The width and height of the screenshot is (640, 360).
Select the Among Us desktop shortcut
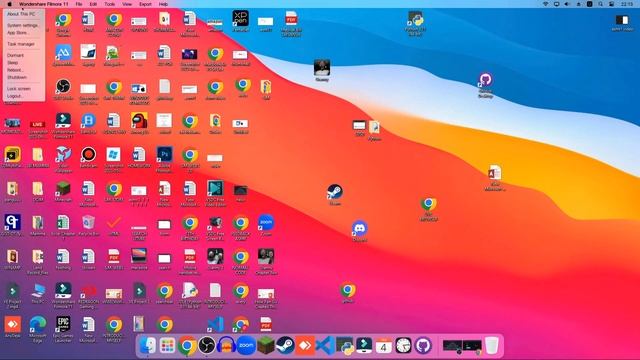139,121
